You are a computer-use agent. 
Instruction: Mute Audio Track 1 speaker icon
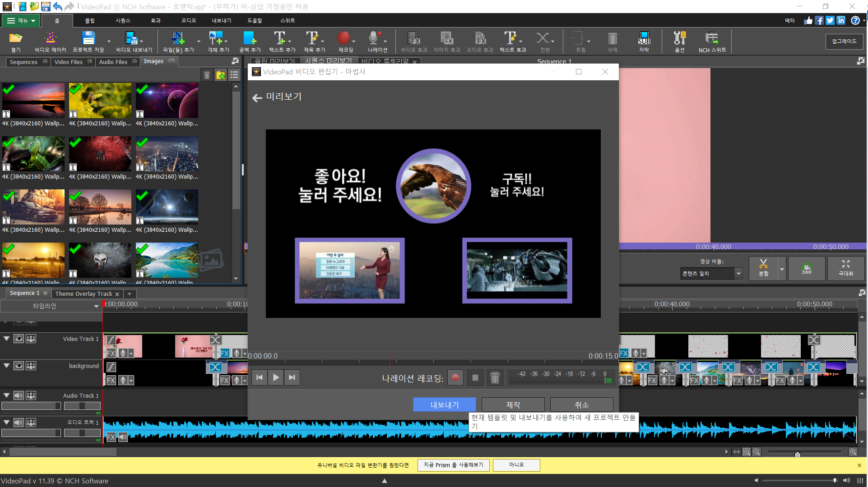pos(19,395)
